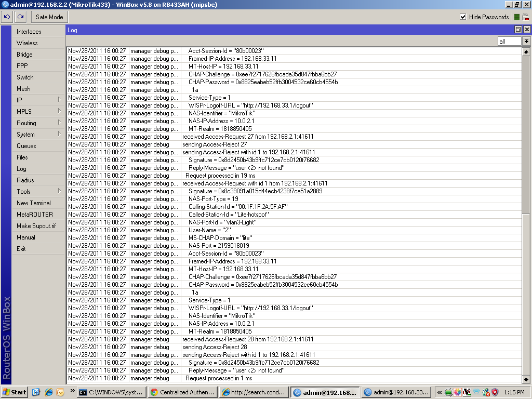This screenshot has width=532, height=399.
Task: Open New Terminal
Action: [x=38, y=203]
